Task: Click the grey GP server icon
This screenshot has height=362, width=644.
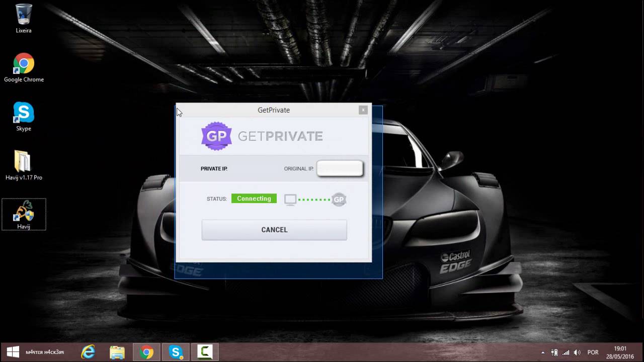Action: click(x=339, y=200)
